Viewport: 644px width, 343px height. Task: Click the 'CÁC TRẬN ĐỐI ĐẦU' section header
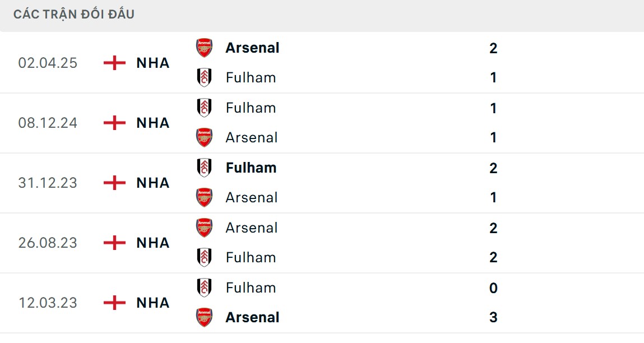(74, 15)
